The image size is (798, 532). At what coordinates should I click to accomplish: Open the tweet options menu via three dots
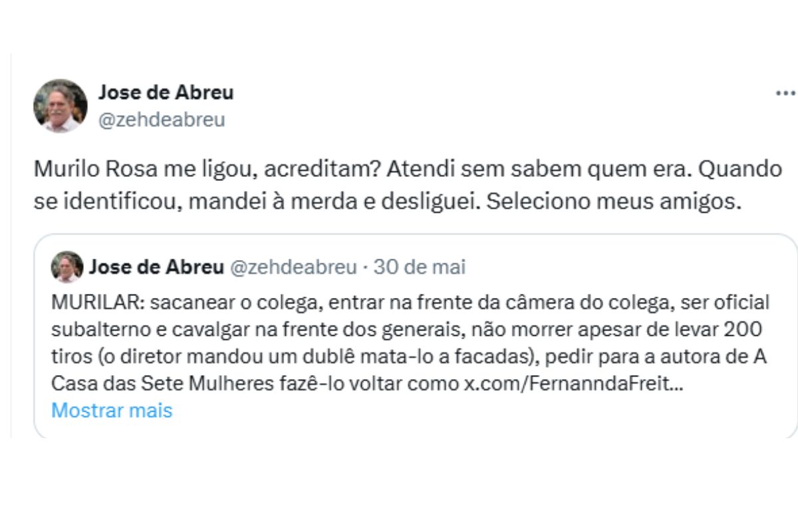tap(783, 93)
